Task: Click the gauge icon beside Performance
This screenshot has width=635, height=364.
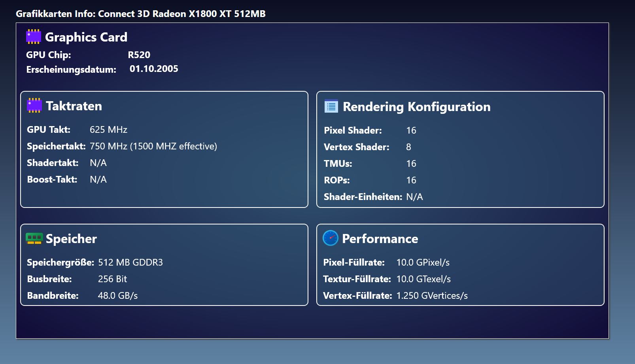Action: (x=331, y=238)
